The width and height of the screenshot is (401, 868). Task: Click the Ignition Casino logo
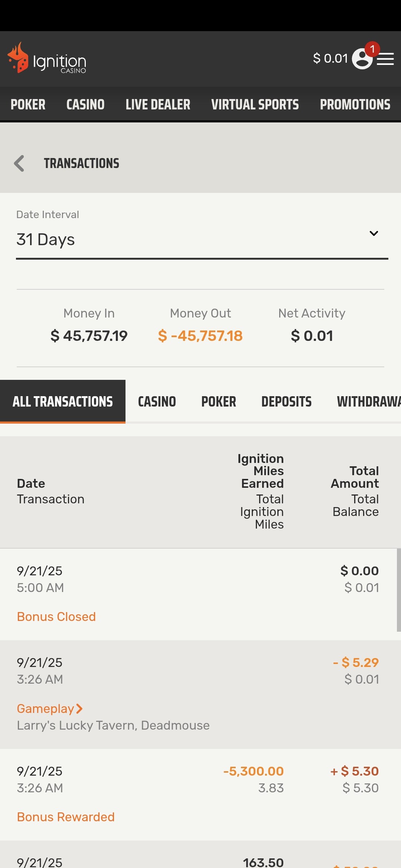(47, 59)
